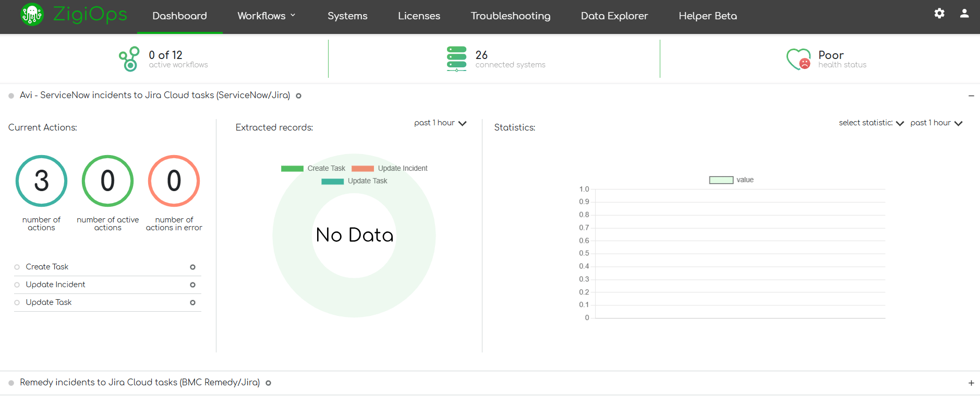This screenshot has height=401, width=980.
Task: Click the status circle beside Update Task
Action: (17, 303)
